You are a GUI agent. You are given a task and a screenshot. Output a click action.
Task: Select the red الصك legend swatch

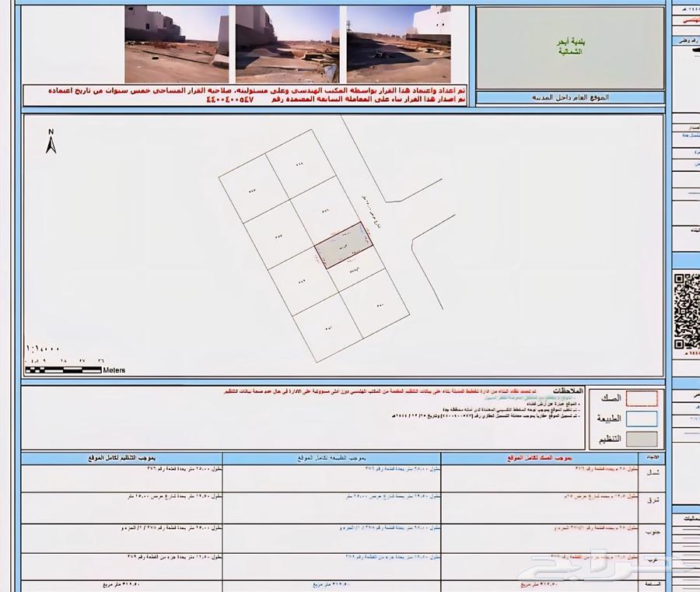(x=642, y=398)
